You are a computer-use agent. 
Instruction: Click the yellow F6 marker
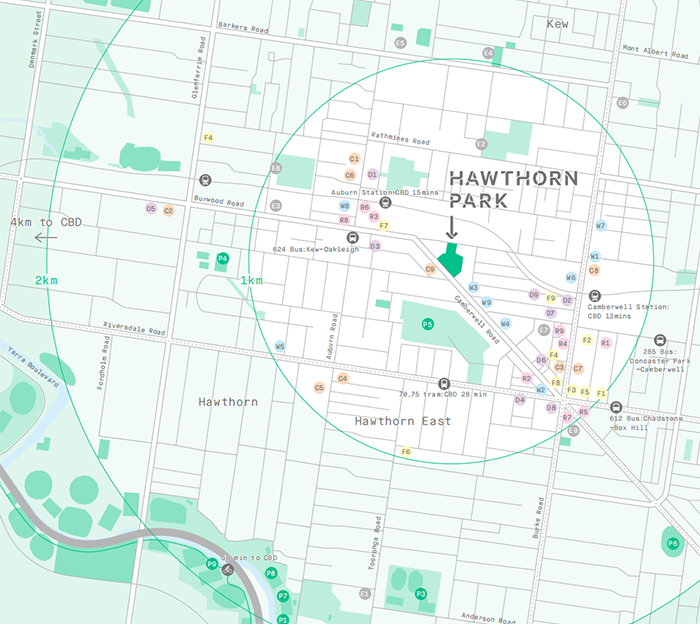[406, 451]
